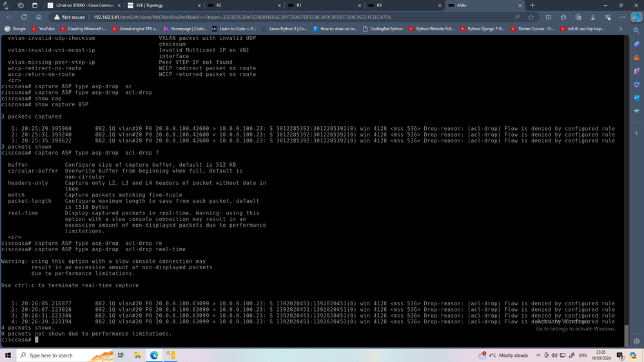Open lofi & Jazz hip hop bookmark
Viewport: 644px width, 362px height.
pos(582,29)
